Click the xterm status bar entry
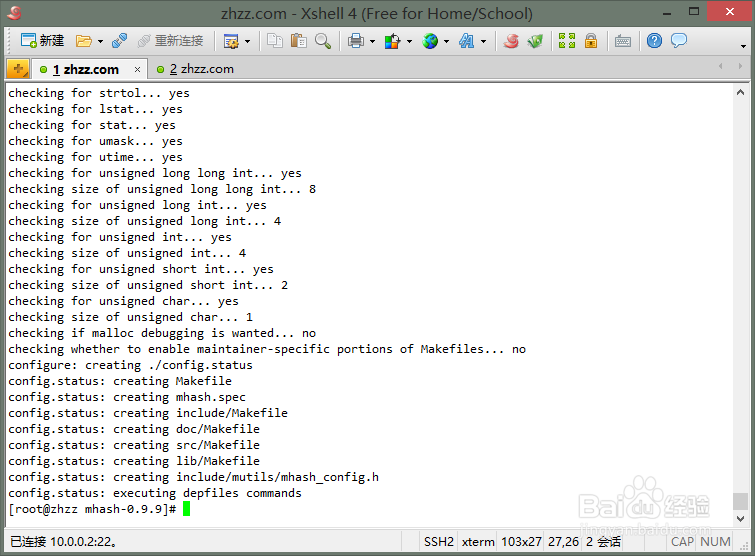 pyautogui.click(x=478, y=542)
